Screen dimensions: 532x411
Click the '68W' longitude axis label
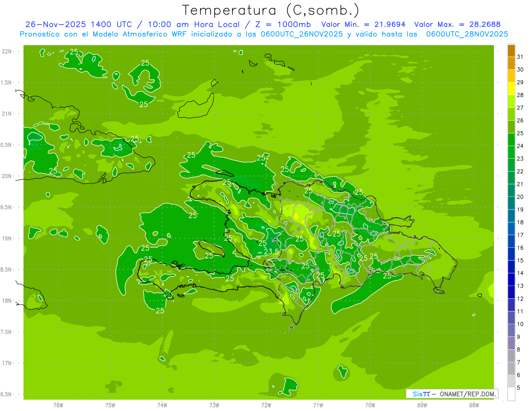point(474,405)
